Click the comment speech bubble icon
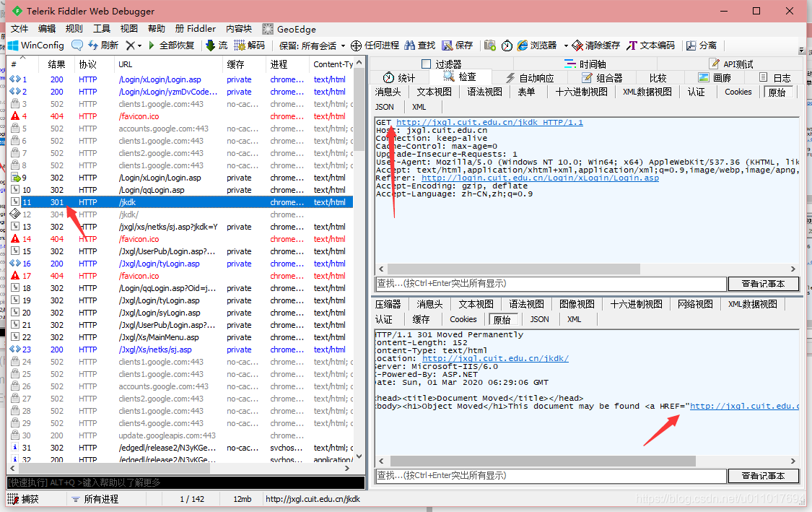 click(x=77, y=45)
